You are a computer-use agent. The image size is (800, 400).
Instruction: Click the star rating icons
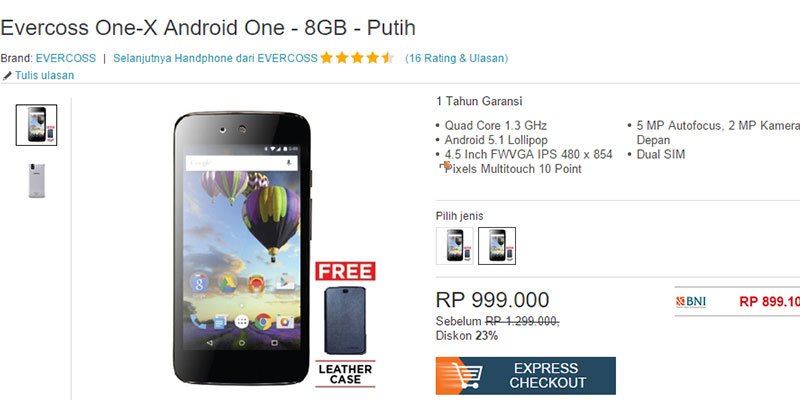tap(358, 58)
